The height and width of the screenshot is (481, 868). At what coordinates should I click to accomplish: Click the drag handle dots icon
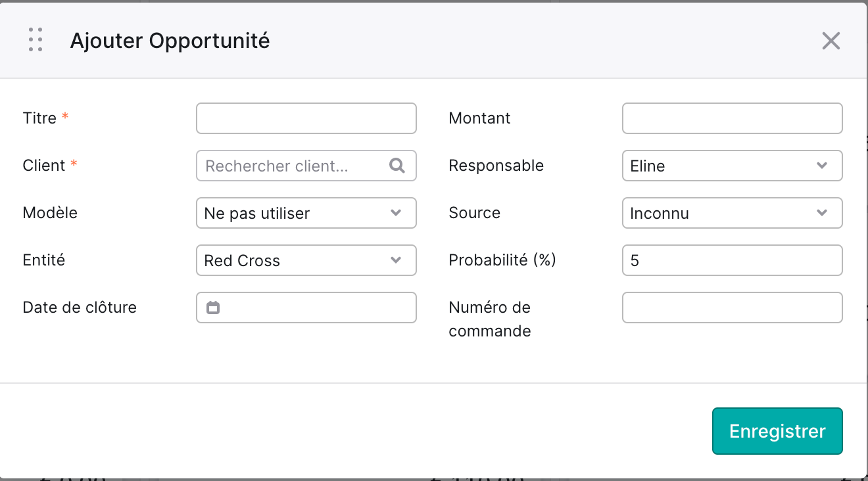[x=36, y=40]
